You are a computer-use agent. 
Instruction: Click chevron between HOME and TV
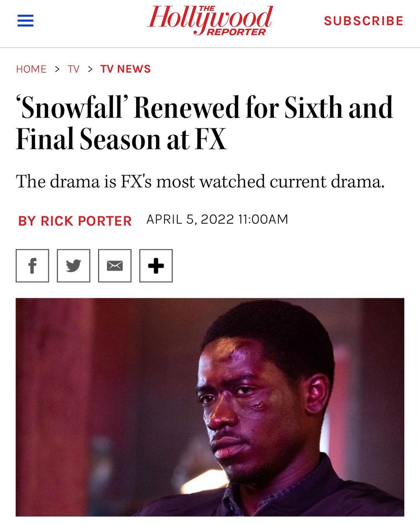pos(57,69)
